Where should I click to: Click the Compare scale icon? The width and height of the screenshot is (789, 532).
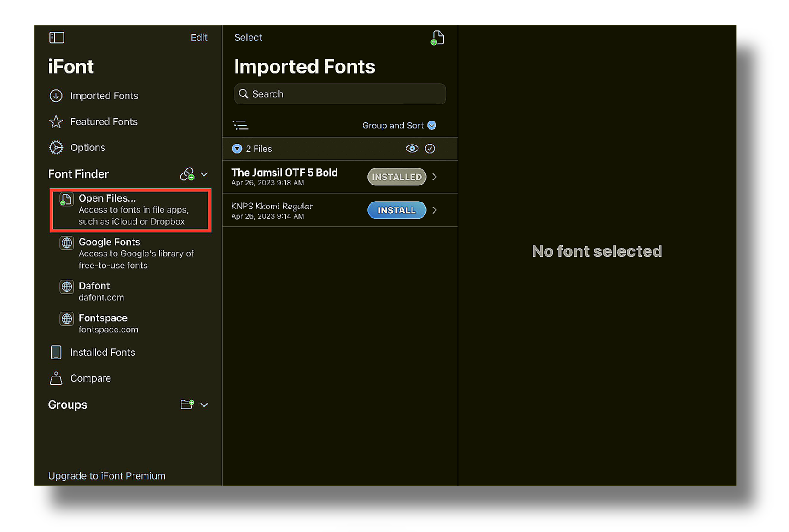56,378
